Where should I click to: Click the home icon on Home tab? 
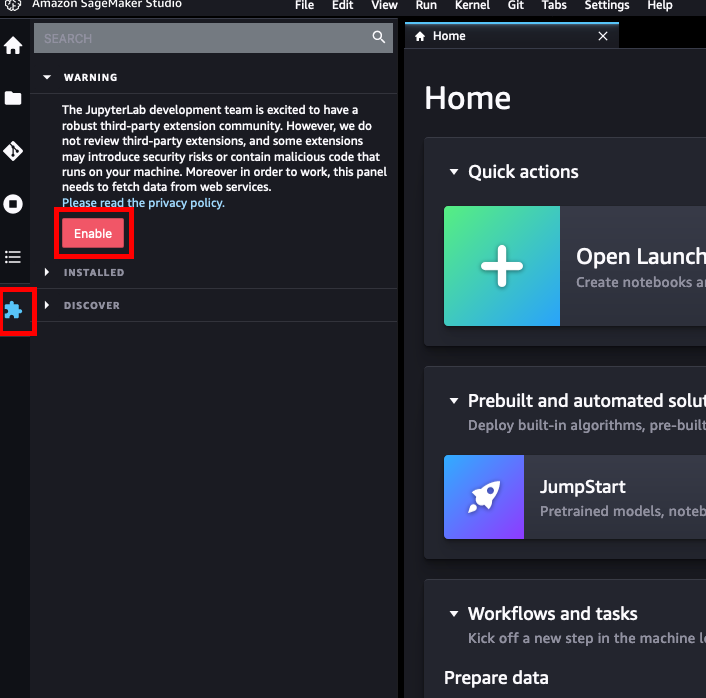420,36
